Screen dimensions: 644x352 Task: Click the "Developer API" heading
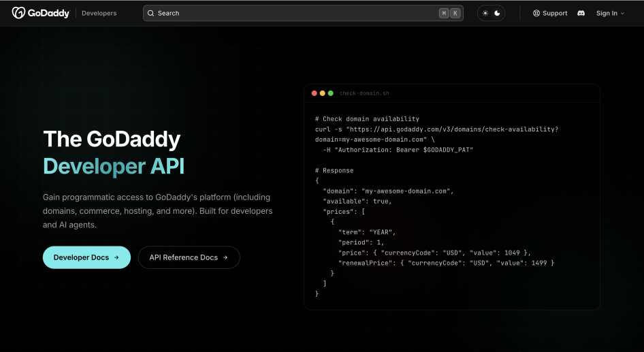point(114,166)
